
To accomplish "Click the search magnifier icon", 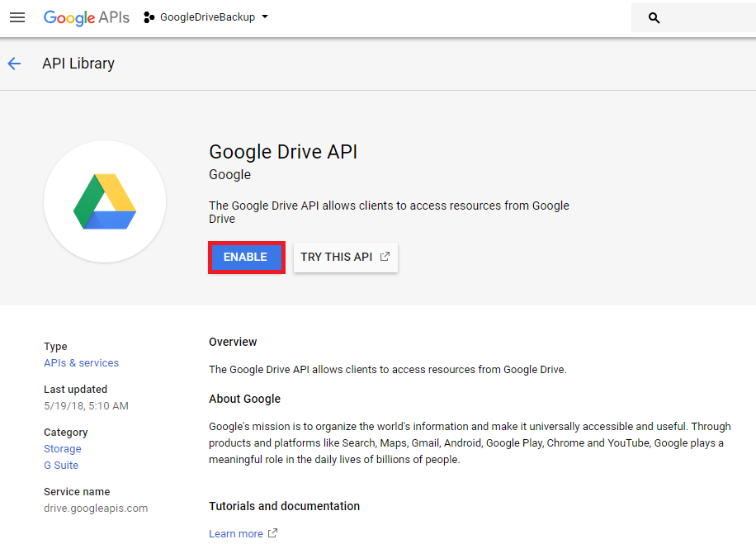I will click(654, 18).
